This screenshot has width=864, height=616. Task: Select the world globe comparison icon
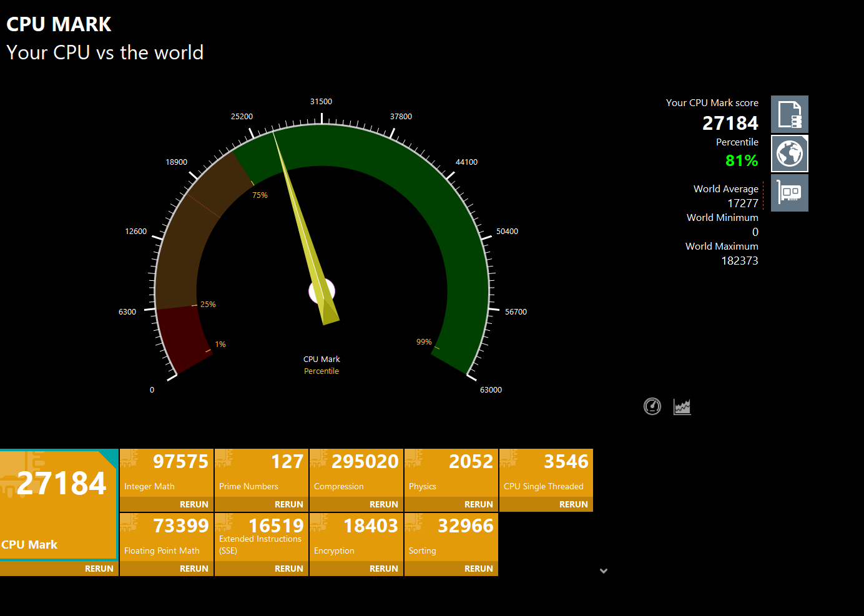(789, 154)
